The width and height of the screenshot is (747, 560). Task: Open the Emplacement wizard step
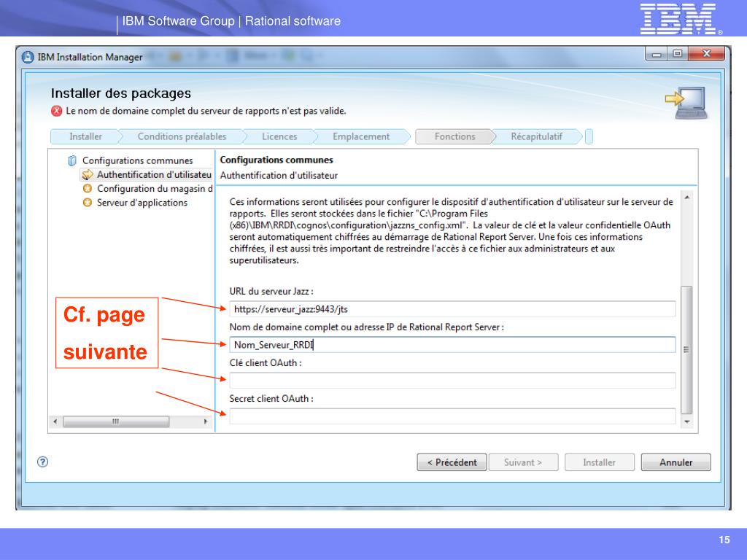click(360, 136)
